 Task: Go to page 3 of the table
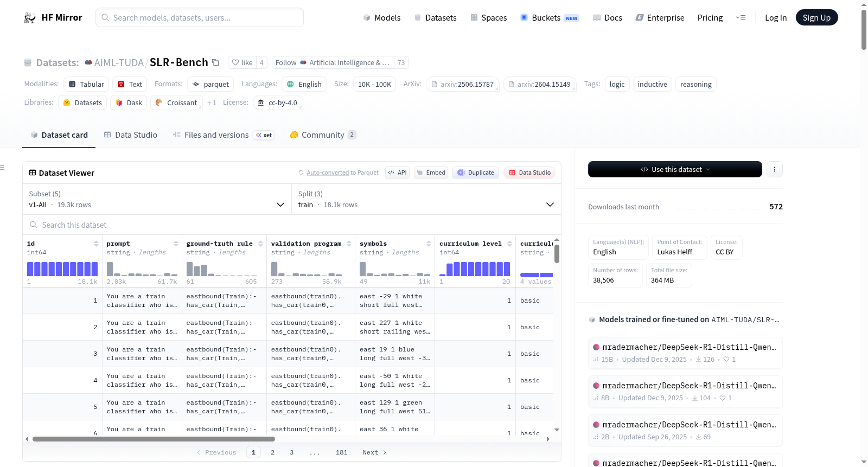point(291,452)
